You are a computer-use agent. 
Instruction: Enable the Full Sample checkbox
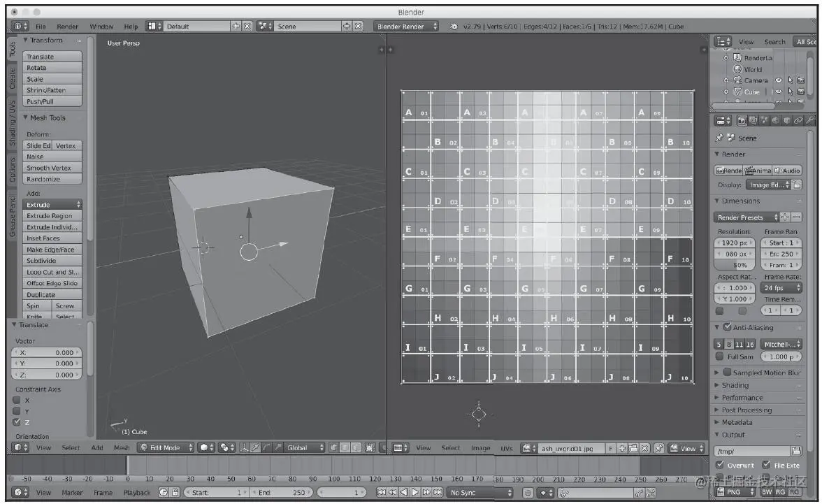pyautogui.click(x=720, y=356)
